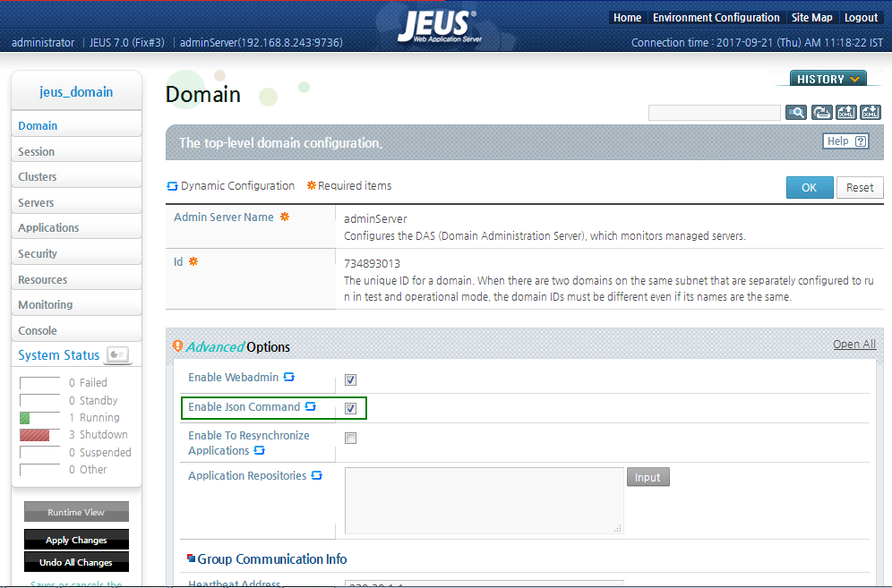Click the Reset button
The image size is (892, 588).
click(860, 187)
